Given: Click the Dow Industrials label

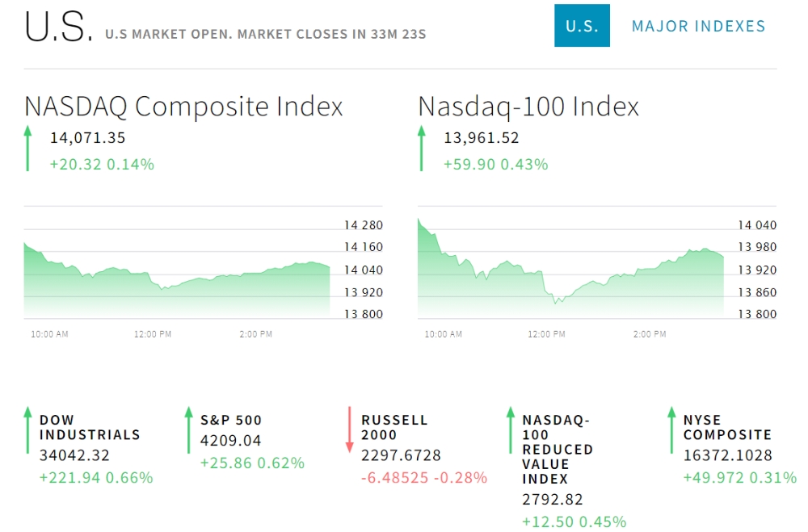Looking at the screenshot, I should pos(90,427).
